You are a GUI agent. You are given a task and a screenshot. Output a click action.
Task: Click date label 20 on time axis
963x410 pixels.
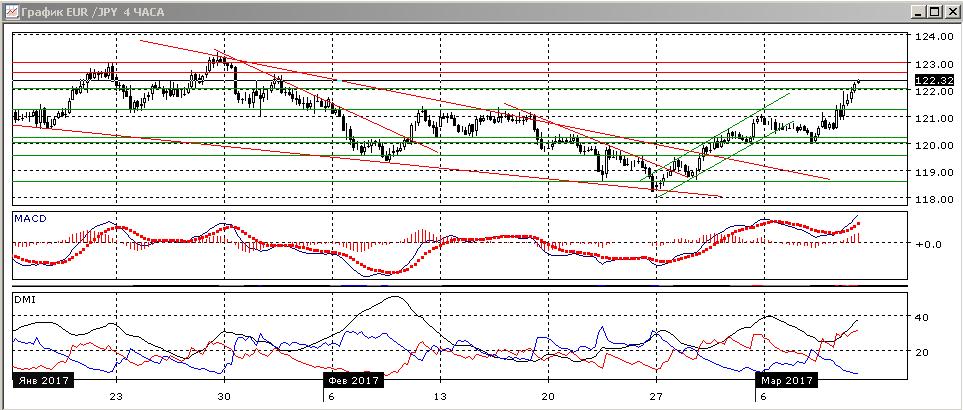pos(548,396)
